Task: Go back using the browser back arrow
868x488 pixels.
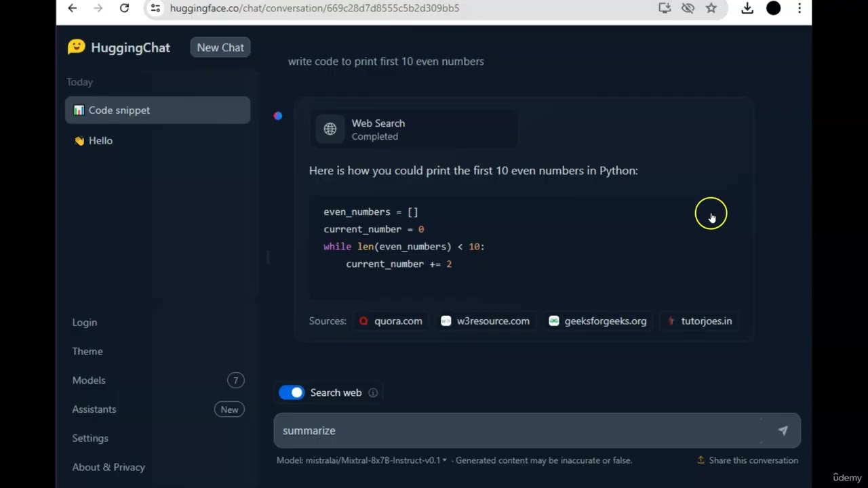Action: point(73,8)
